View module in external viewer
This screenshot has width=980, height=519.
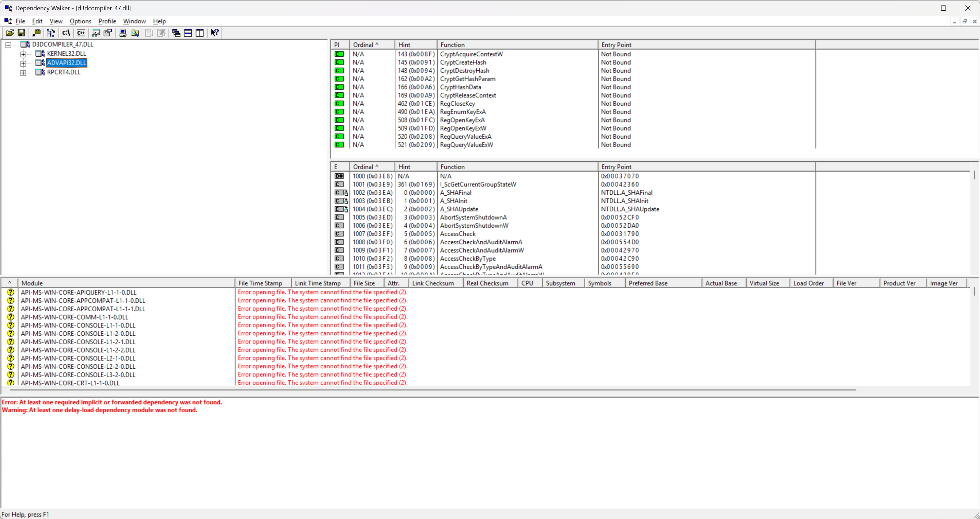[x=96, y=33]
